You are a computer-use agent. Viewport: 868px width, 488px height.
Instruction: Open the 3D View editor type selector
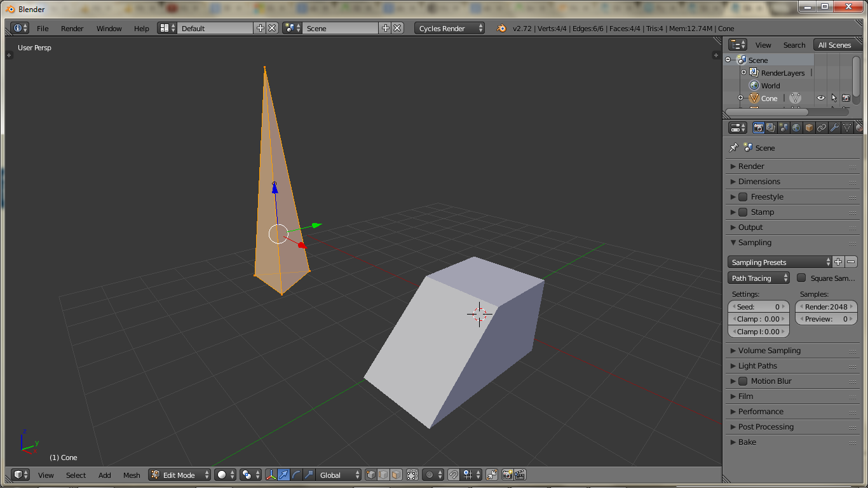click(21, 475)
